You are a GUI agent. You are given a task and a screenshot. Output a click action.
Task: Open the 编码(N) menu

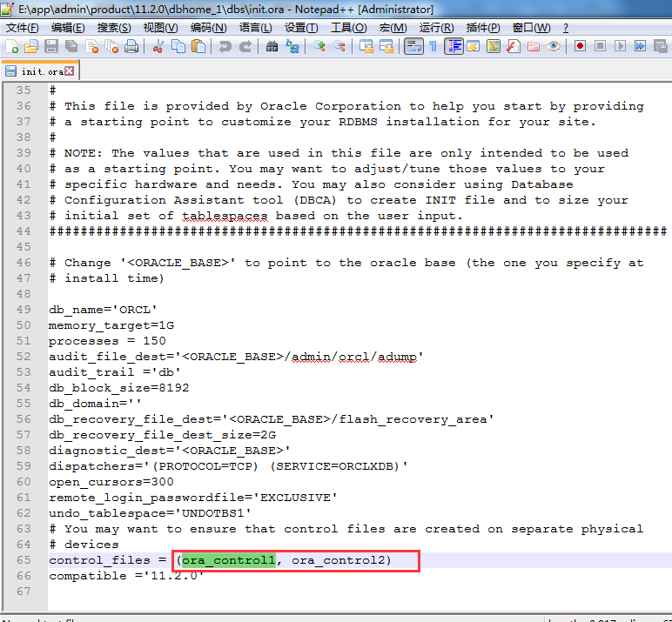pos(208,28)
